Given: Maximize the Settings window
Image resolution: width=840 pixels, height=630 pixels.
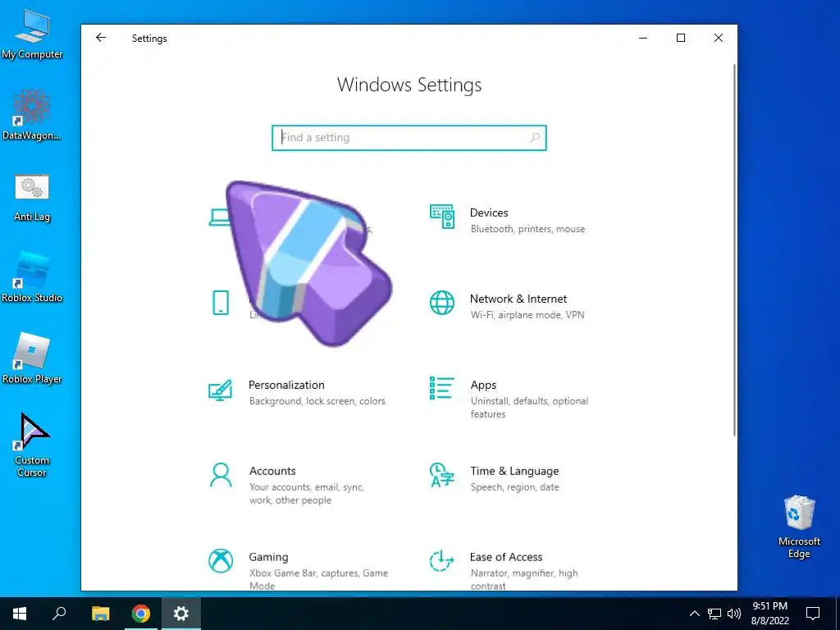Looking at the screenshot, I should pos(680,38).
